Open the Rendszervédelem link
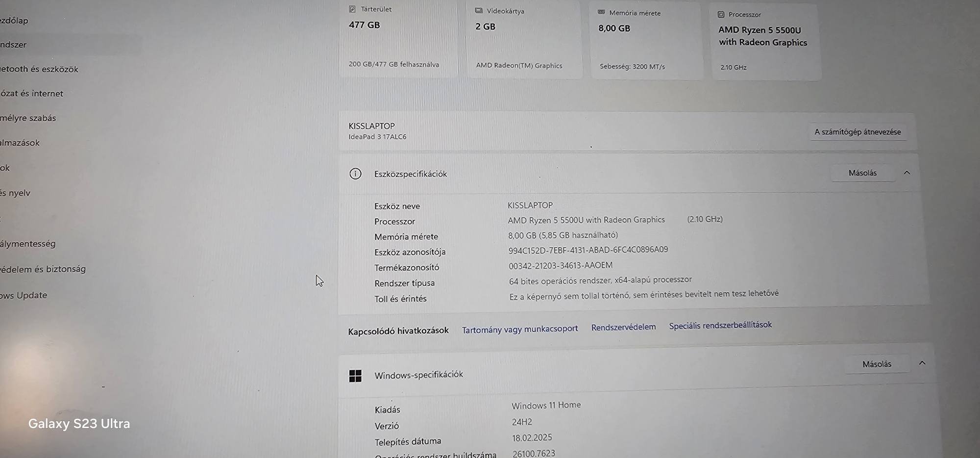Image resolution: width=980 pixels, height=458 pixels. [623, 327]
